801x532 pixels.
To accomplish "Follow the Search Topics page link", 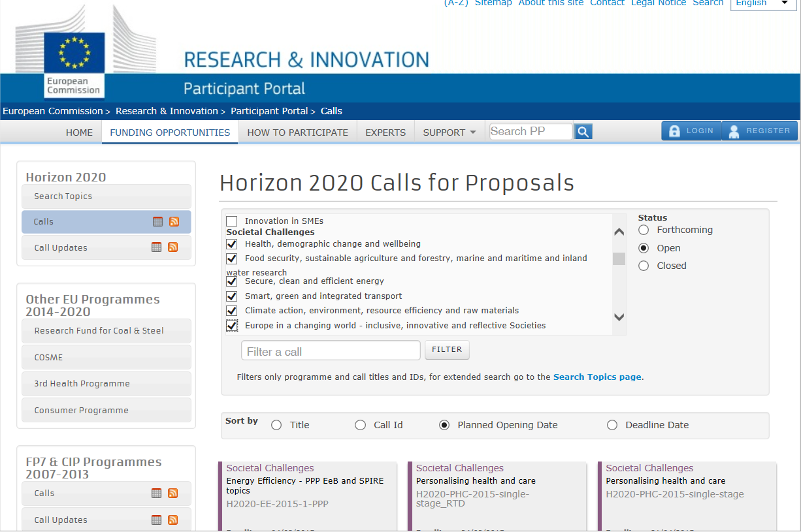I will click(597, 377).
